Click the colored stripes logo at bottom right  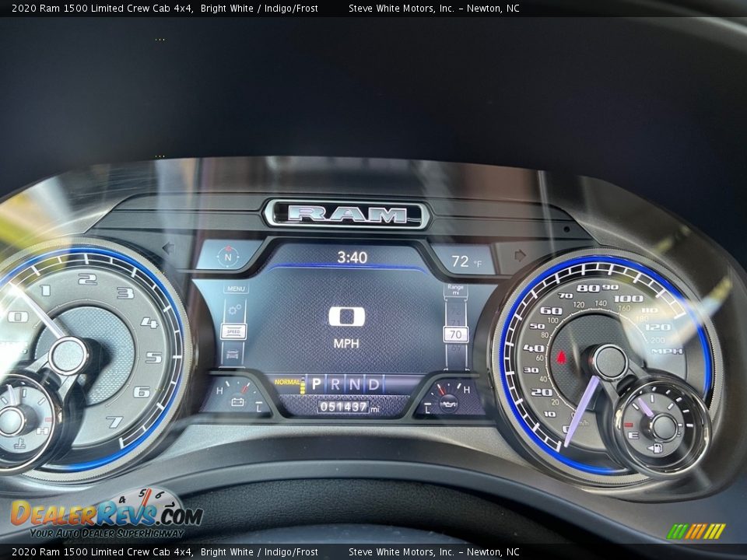tap(696, 531)
